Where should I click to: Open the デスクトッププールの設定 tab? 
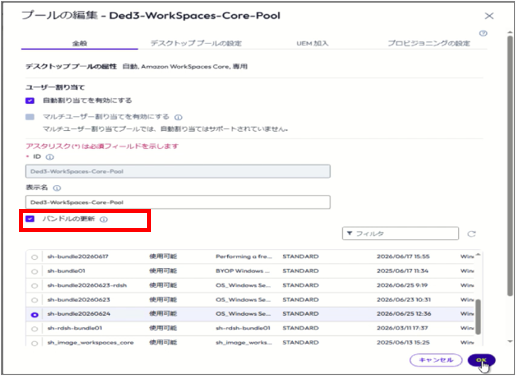click(x=196, y=43)
